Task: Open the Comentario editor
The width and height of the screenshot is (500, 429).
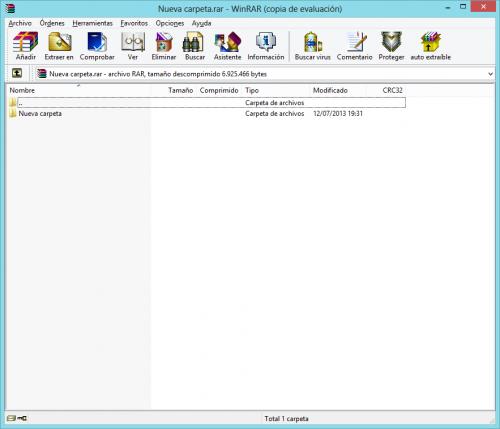Action: (x=354, y=46)
